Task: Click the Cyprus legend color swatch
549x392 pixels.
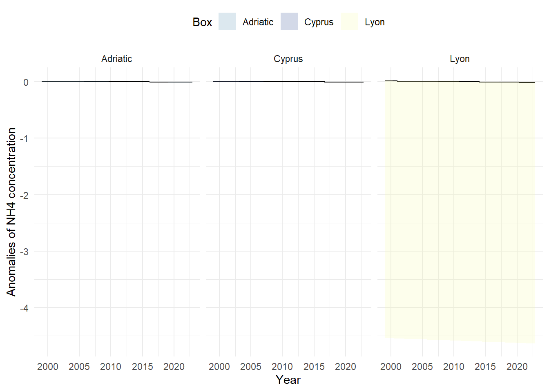Action: pyautogui.click(x=289, y=22)
